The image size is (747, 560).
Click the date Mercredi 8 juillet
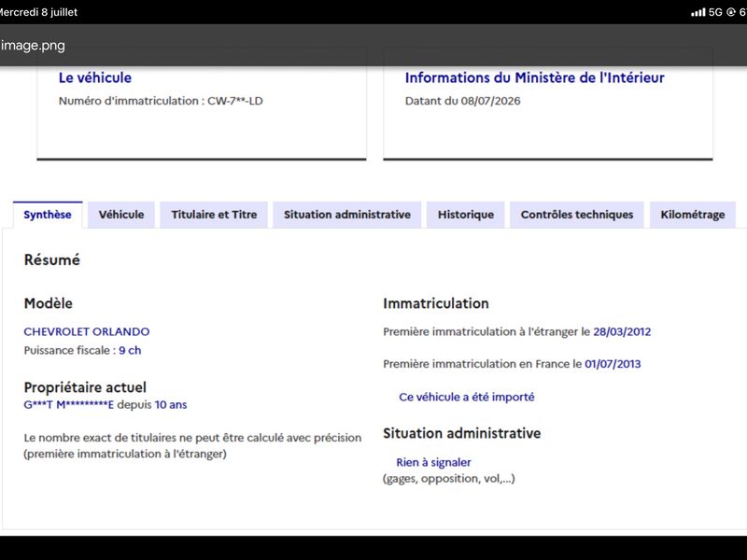pyautogui.click(x=38, y=12)
